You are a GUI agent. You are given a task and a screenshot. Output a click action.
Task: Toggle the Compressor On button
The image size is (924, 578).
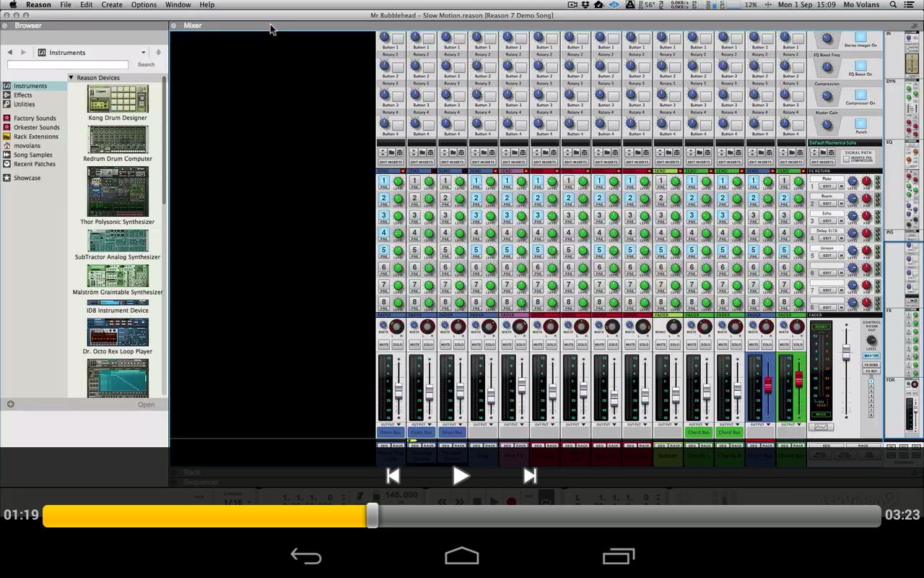point(860,95)
